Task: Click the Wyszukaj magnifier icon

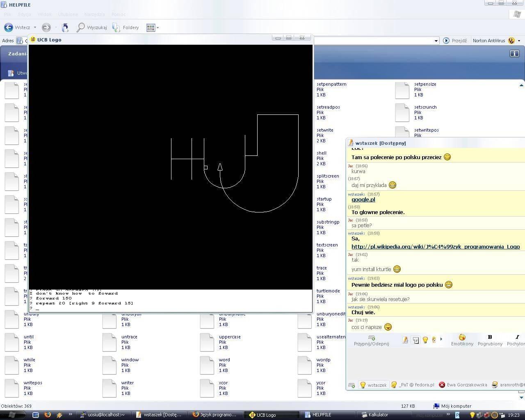Action: click(x=81, y=27)
